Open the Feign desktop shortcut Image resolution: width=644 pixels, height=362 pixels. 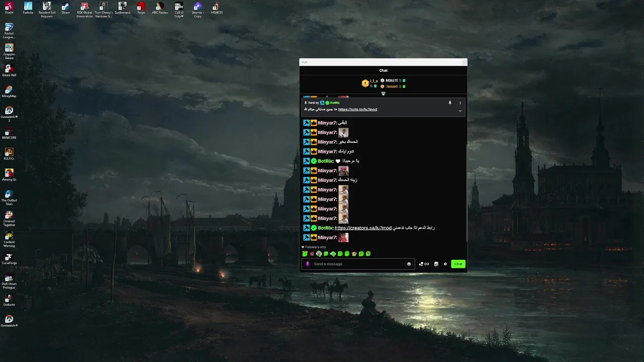pos(141,8)
